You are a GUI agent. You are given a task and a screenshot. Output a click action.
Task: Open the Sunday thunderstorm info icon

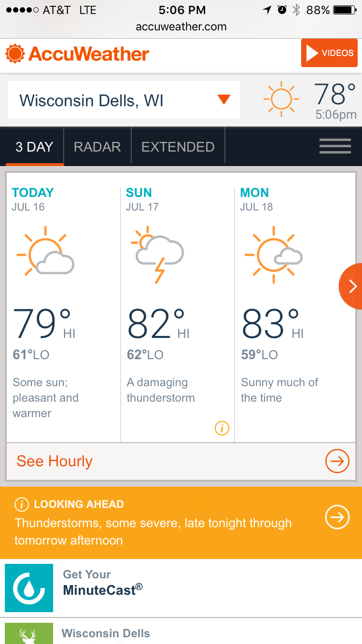(x=222, y=428)
